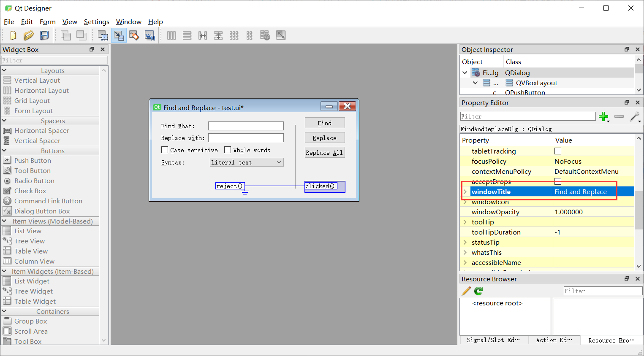Select Dialog Button Box widget
Image resolution: width=644 pixels, height=356 pixels.
(42, 211)
